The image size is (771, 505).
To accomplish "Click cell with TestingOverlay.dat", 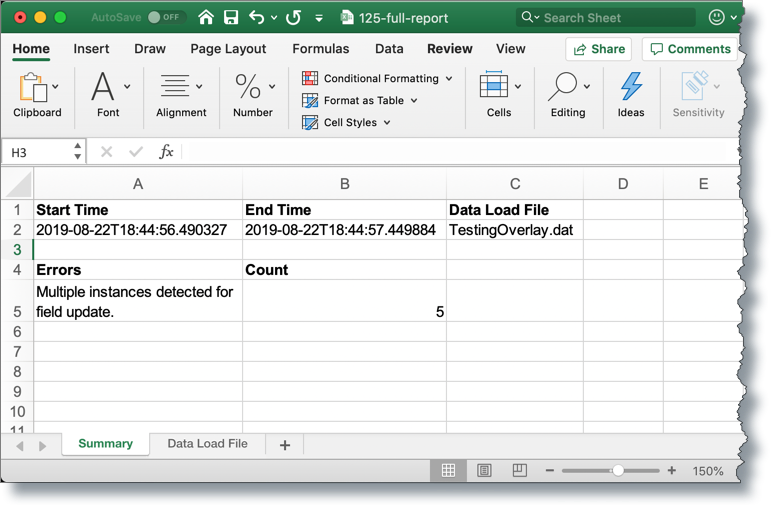I will coord(515,230).
